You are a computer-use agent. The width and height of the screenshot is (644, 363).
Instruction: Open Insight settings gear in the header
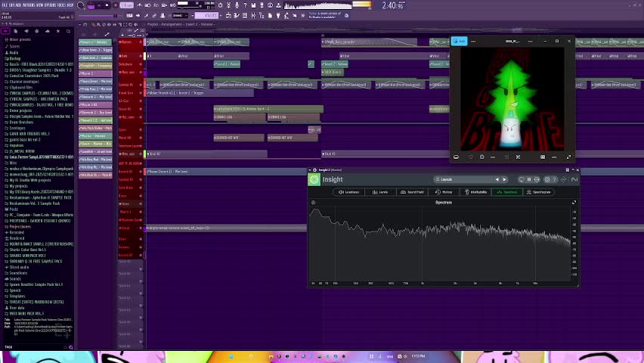point(547,180)
